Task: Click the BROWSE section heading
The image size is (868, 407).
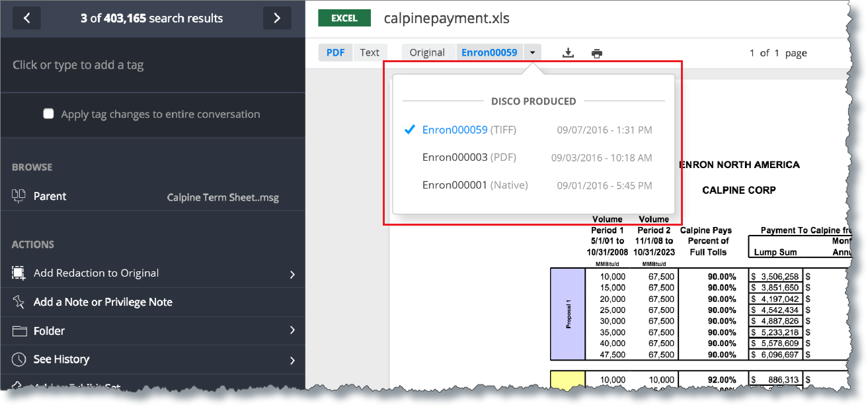Action: click(x=32, y=167)
